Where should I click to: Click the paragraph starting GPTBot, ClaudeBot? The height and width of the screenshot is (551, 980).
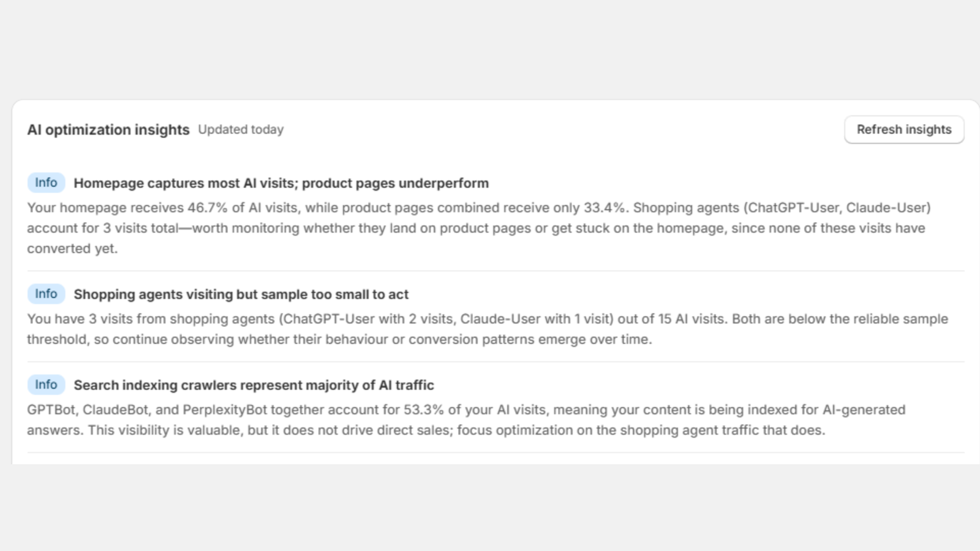(466, 420)
